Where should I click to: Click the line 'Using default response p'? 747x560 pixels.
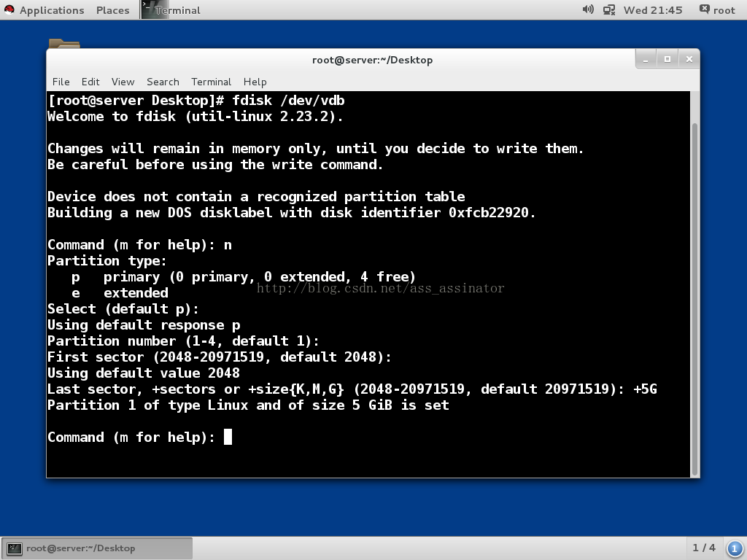pos(144,325)
